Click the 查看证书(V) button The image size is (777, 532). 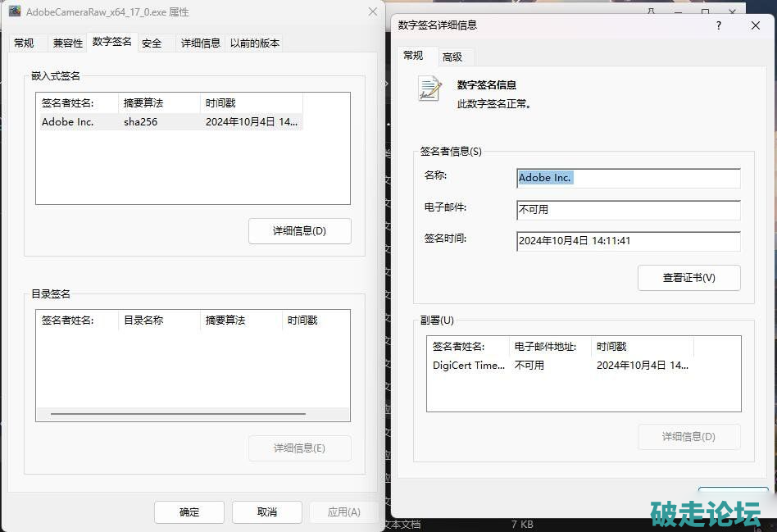[688, 278]
